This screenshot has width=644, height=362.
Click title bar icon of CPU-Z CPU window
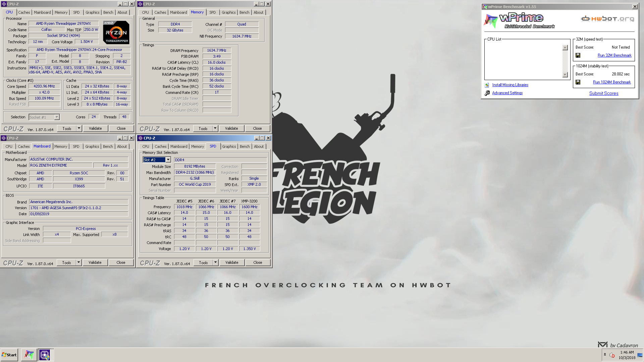4,4
